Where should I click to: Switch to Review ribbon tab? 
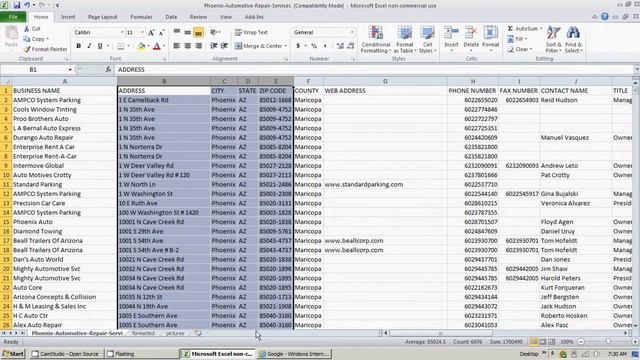(198, 17)
